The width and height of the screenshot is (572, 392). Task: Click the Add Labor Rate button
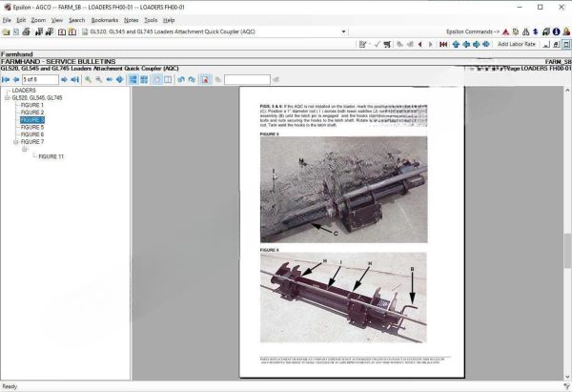click(517, 44)
